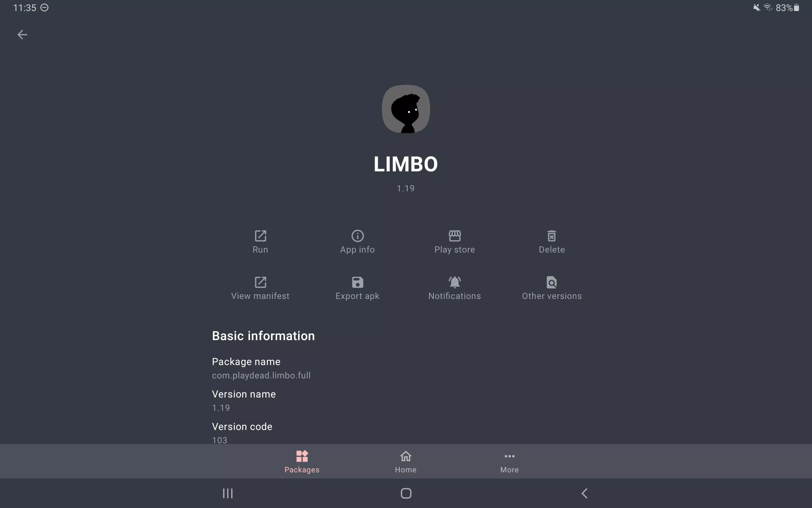Switch to the Home tab
Image resolution: width=812 pixels, height=508 pixels.
tap(405, 462)
